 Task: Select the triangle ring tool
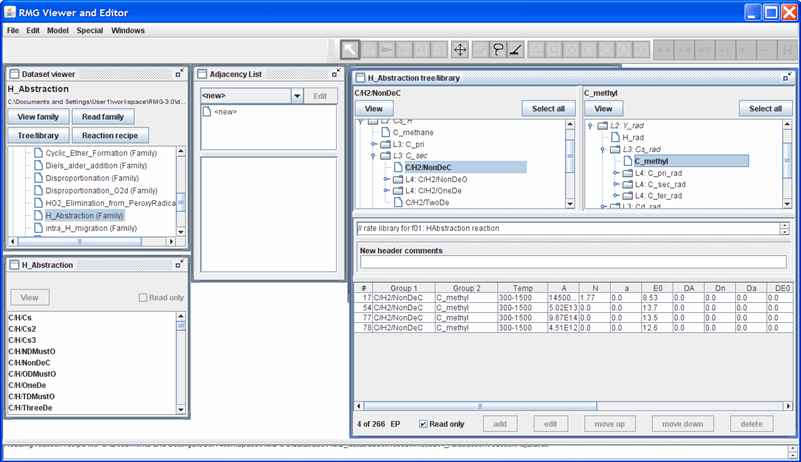[x=536, y=50]
